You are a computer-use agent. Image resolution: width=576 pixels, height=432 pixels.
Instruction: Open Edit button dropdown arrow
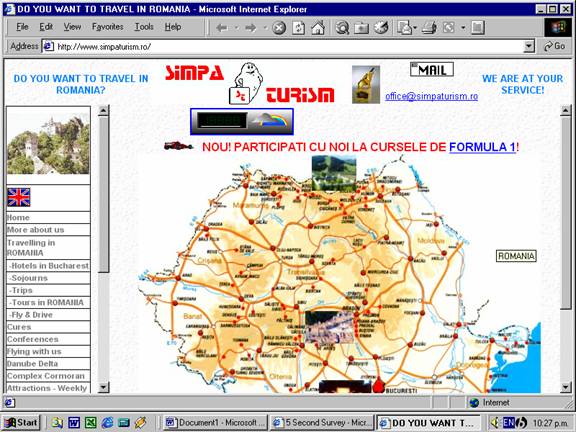pos(463,28)
